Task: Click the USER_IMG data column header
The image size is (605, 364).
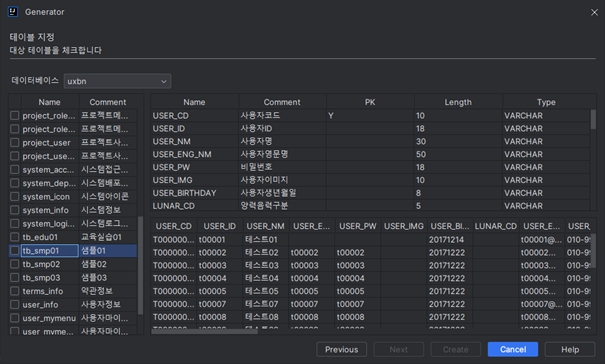Action: [x=404, y=226]
